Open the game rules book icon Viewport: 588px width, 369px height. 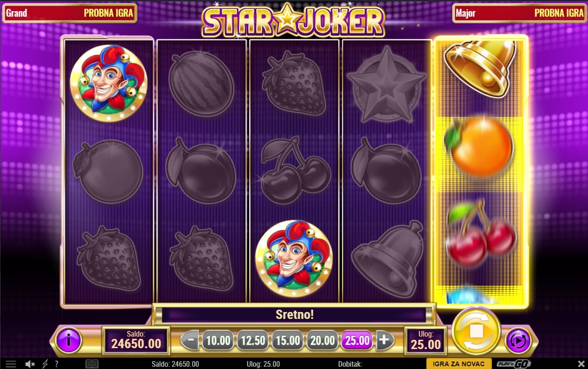coord(92,364)
